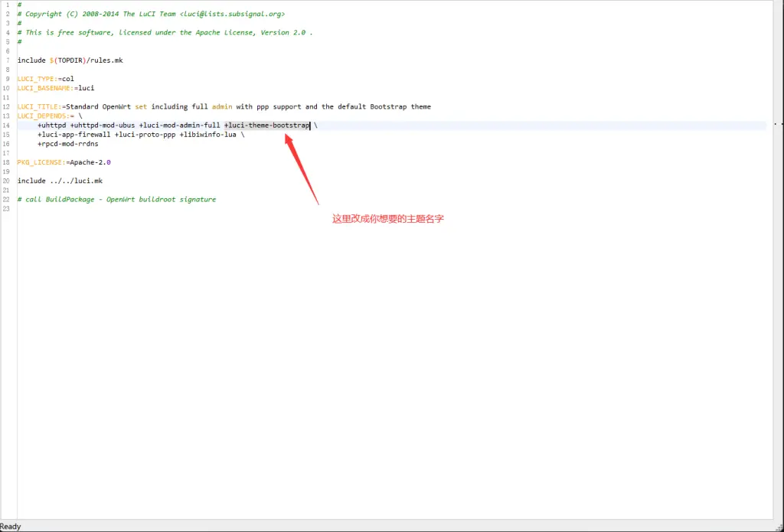
Task: Click the +luci-app-firewall dependency
Action: point(74,135)
